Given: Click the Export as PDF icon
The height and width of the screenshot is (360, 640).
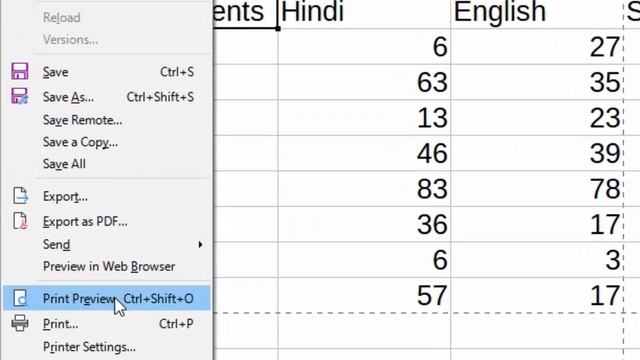Looking at the screenshot, I should point(20,221).
